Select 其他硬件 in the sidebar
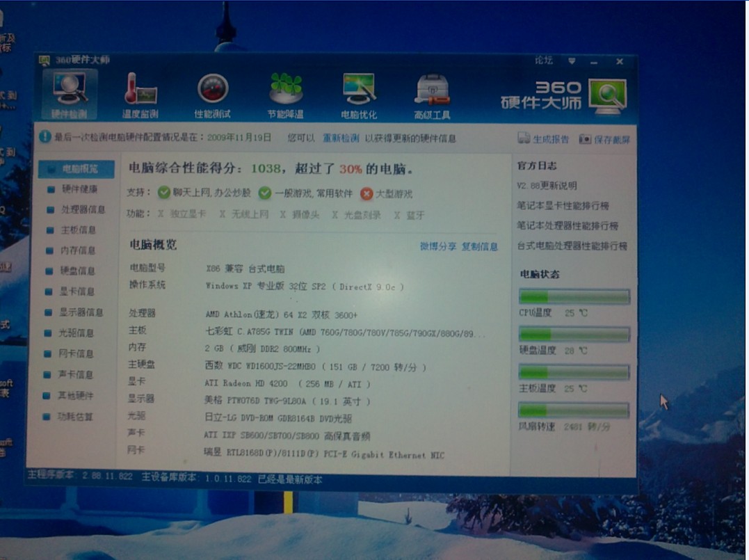Screen dimensions: 749x560 click(70, 396)
